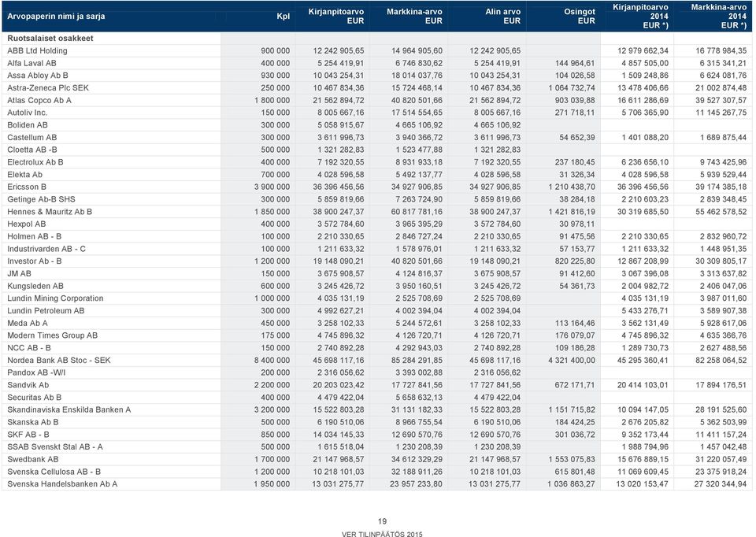Select Astra-Zeneca's 2014 market value 21 002 874,48
Screen dimensions: 756x537
pyautogui.click(x=721, y=87)
